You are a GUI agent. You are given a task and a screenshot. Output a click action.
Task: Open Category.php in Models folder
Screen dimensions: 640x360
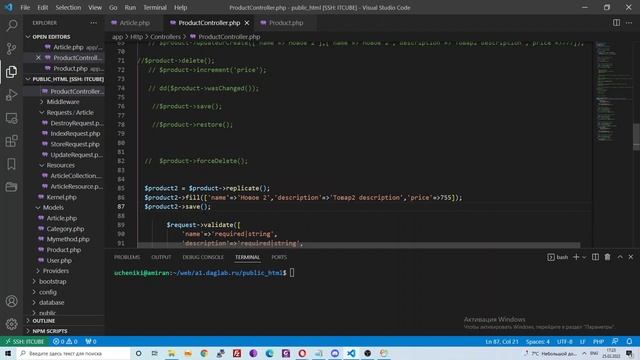(x=65, y=229)
